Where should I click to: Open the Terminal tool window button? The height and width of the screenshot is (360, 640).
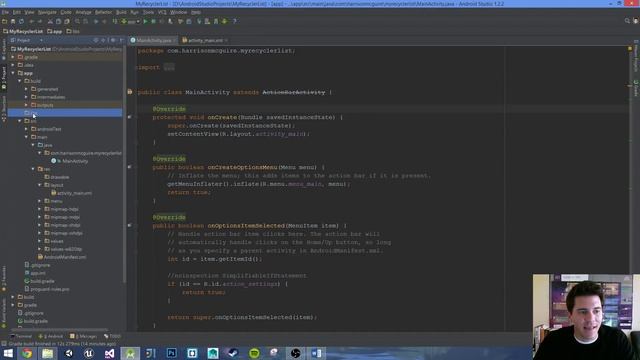21,336
